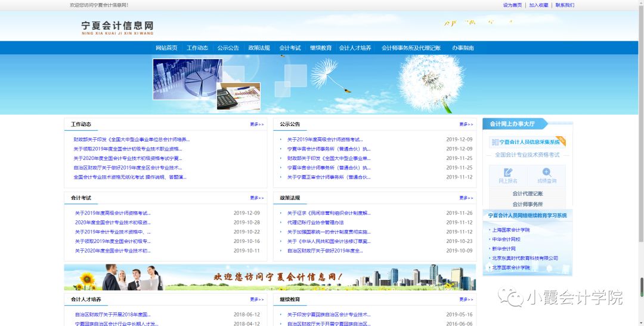Viewport: 644px width, 326px height.
Task: Open 宁夏会计人员信息采集系统 banner
Action: [527, 142]
